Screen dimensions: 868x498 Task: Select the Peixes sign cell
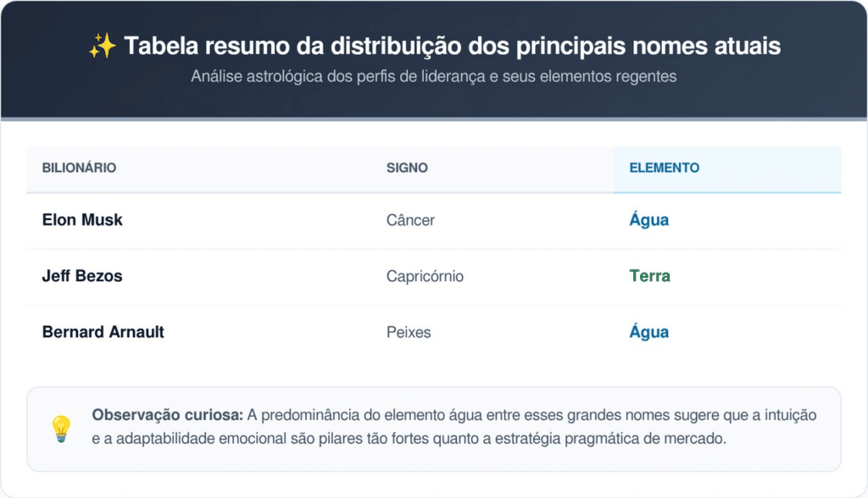(x=409, y=332)
